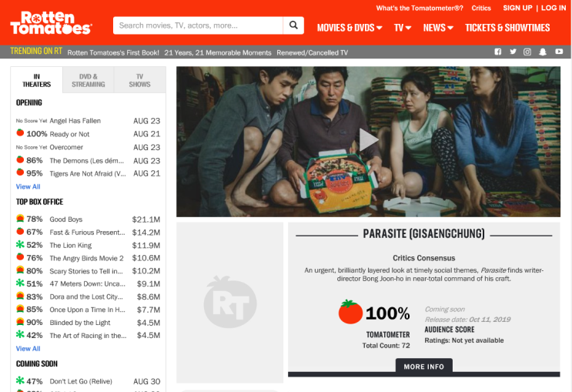This screenshot has width=572, height=392.
Task: Open Overcomer movie link
Action: click(x=66, y=147)
